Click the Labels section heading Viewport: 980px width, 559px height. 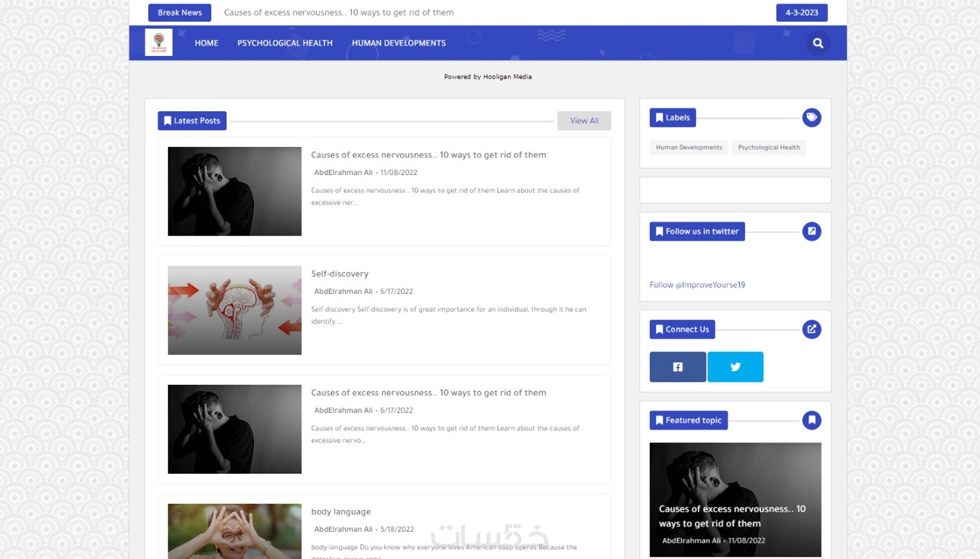(x=673, y=118)
